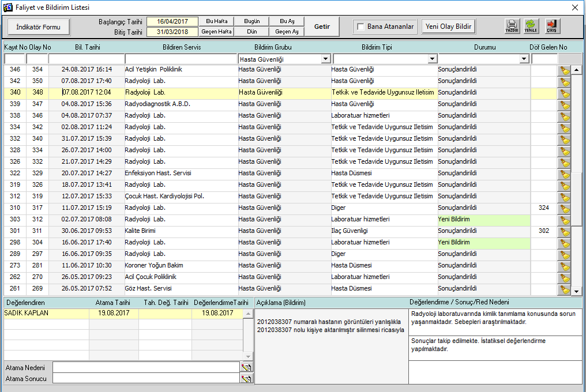Click the Yeni Olay Bildir button
Image resolution: width=586 pixels, height=392 pixels.
[x=448, y=27]
